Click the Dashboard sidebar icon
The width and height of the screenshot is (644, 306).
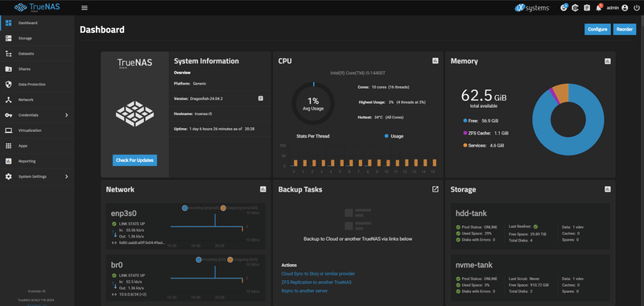[9, 23]
